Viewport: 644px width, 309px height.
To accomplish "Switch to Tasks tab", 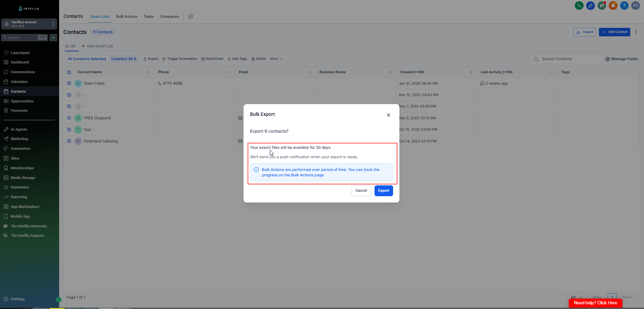I will pos(148,16).
